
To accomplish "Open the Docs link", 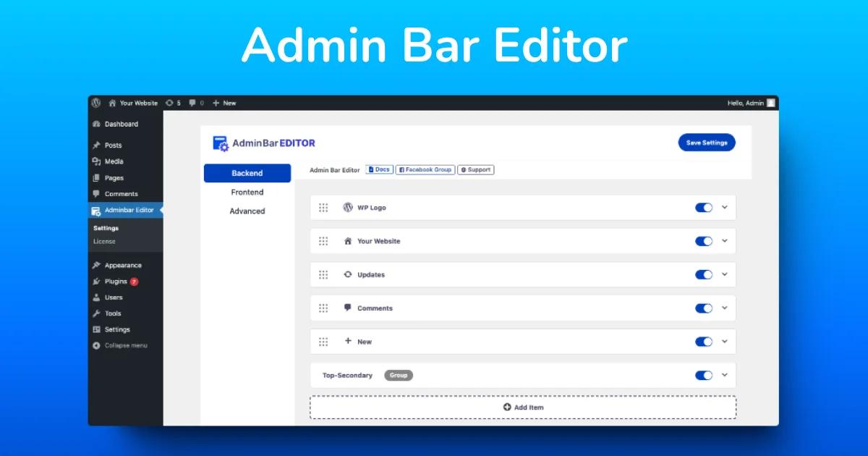I will click(x=378, y=169).
